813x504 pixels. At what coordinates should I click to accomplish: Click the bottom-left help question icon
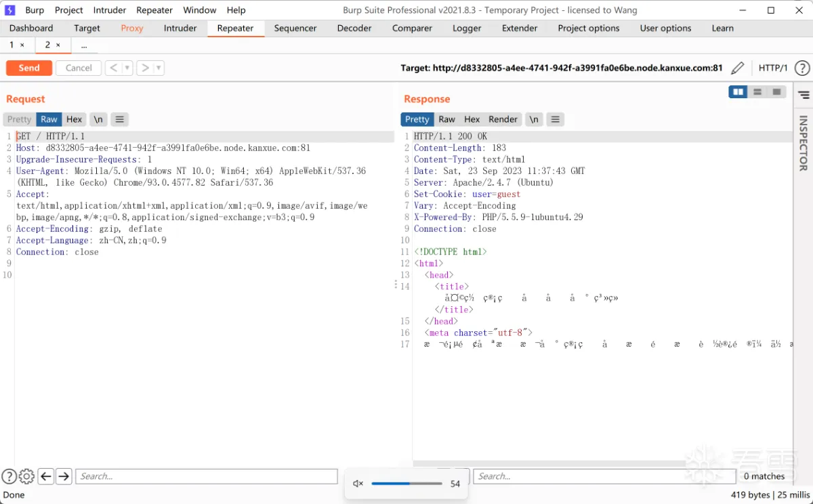coord(9,476)
